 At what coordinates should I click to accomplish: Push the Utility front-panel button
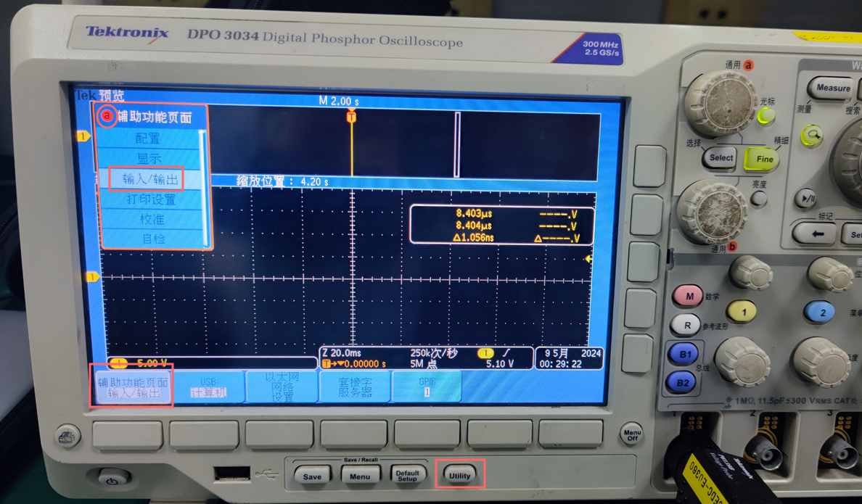pos(459,476)
